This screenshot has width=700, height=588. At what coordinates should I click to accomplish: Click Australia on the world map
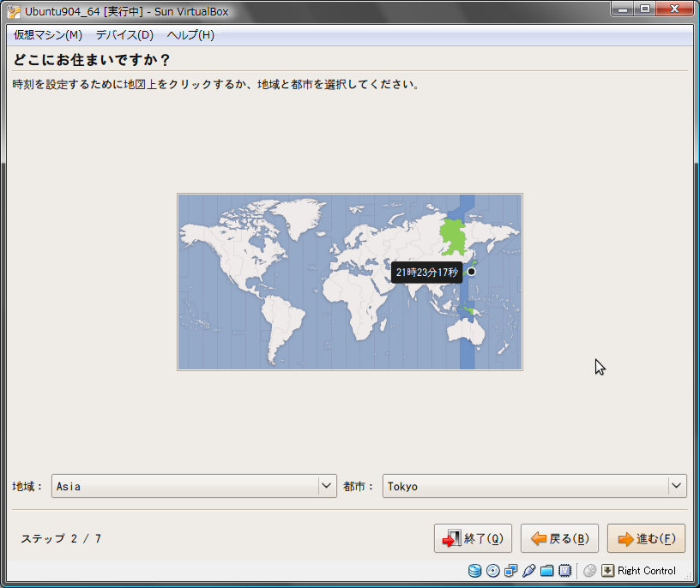[466, 331]
